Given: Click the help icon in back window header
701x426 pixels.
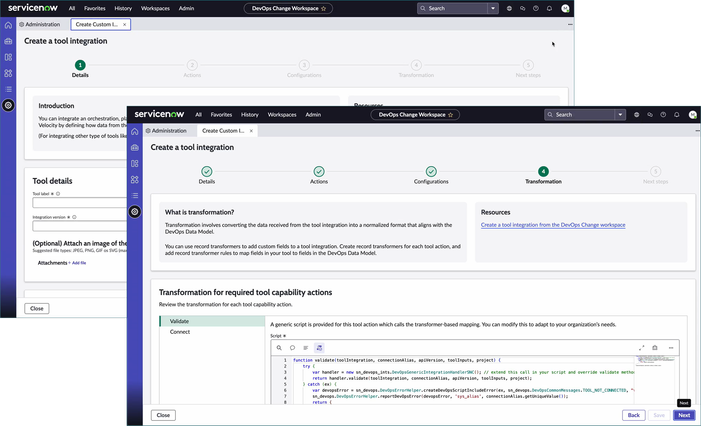Looking at the screenshot, I should [x=536, y=8].
